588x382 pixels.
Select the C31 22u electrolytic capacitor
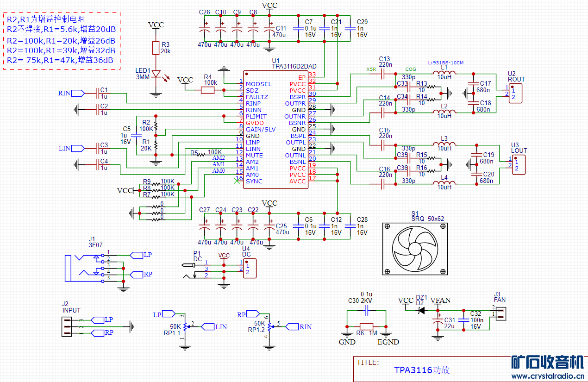coord(437,319)
